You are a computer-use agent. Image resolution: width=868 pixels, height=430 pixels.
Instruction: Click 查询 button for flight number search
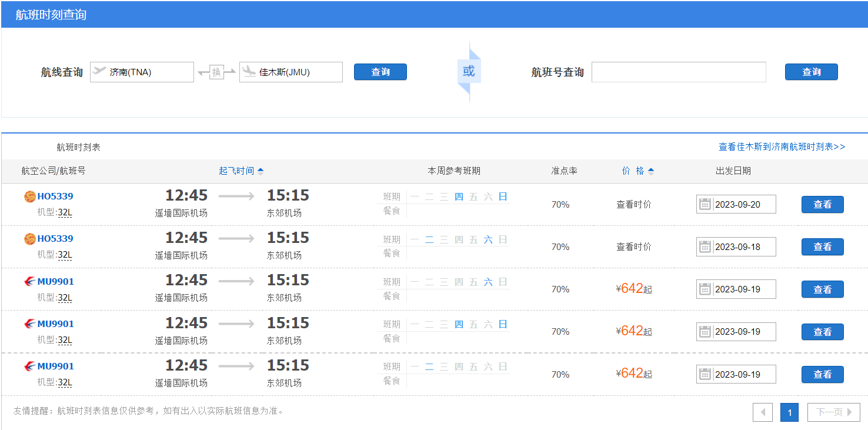[x=812, y=72]
